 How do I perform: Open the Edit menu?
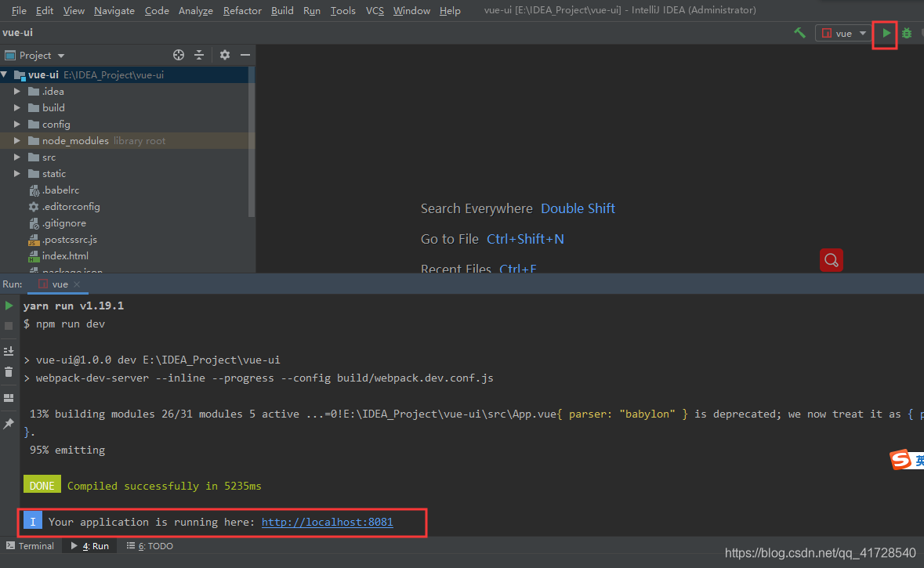coord(44,11)
